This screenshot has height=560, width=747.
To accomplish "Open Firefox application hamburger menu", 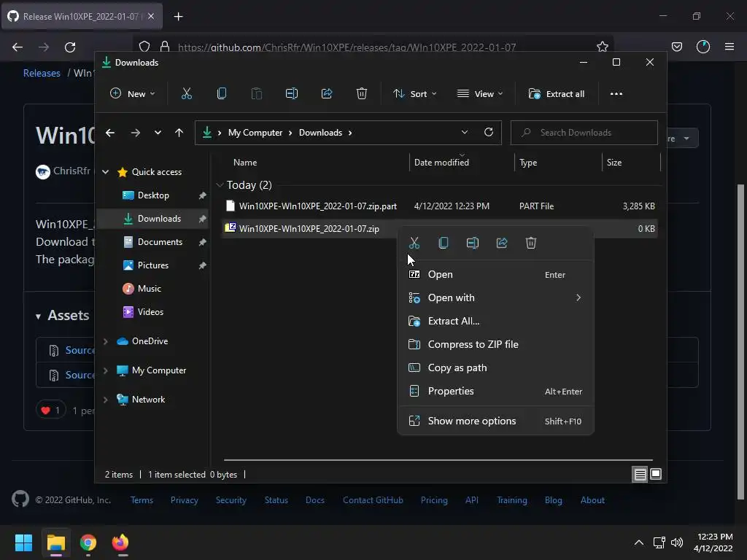I will tap(729, 47).
